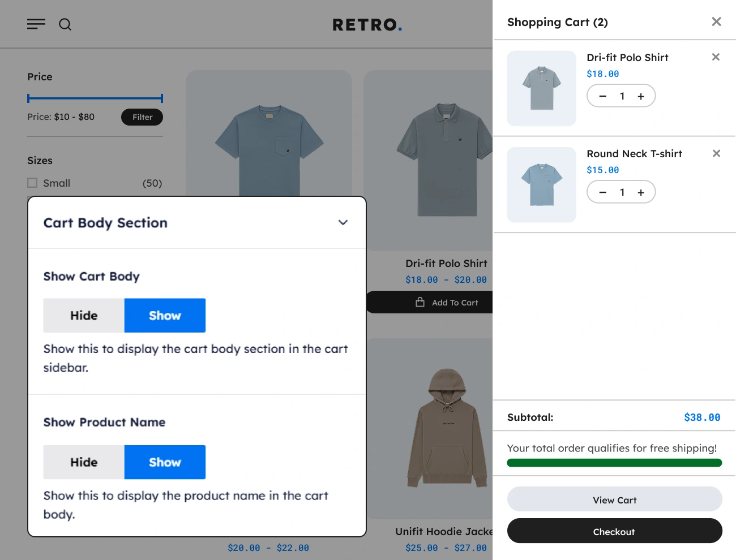Open Unifit Hoodie Jacket product title

click(x=444, y=532)
